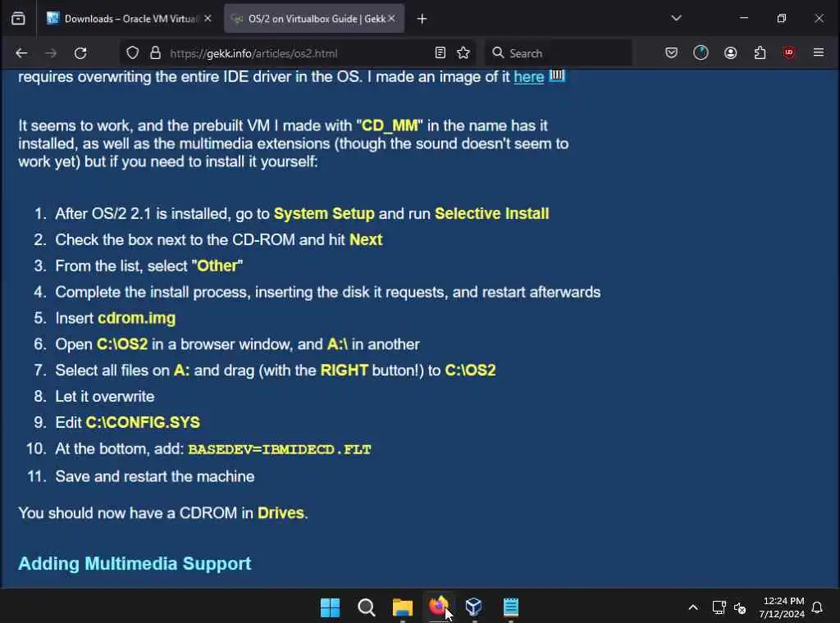Click 'Drives' highlighted word
Image resolution: width=840 pixels, height=623 pixels.
(x=281, y=512)
